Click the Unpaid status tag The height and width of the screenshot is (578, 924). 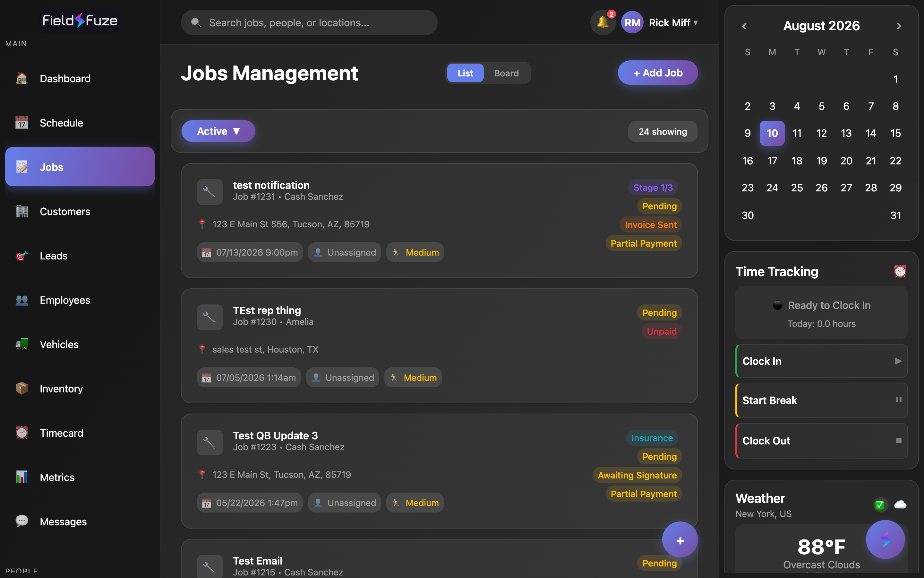tap(662, 331)
